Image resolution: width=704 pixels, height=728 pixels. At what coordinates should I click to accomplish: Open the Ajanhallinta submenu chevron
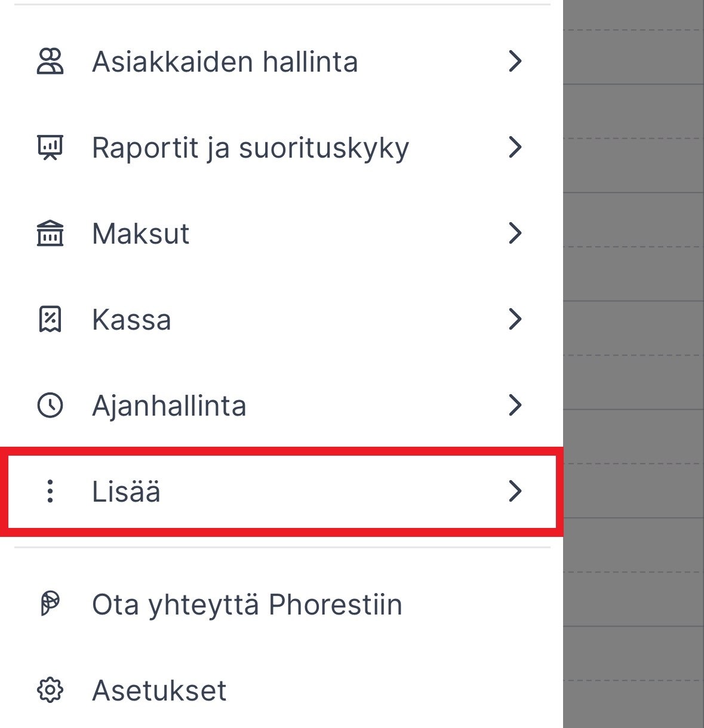pos(516,406)
